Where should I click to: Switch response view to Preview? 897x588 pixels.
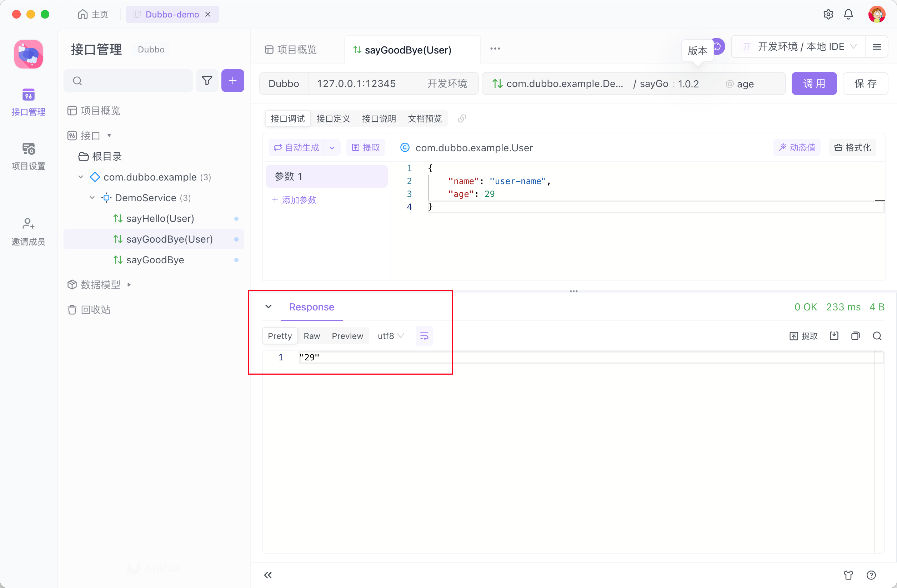tap(347, 336)
